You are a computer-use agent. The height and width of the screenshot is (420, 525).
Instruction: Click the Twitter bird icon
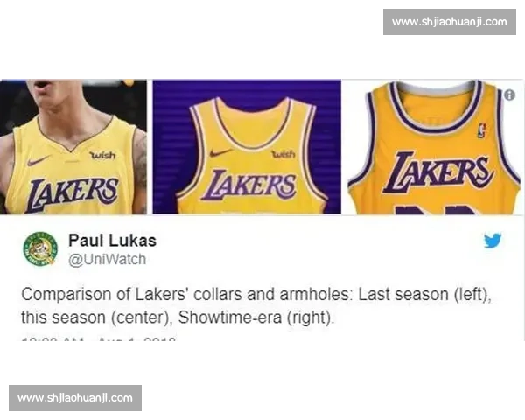(493, 241)
